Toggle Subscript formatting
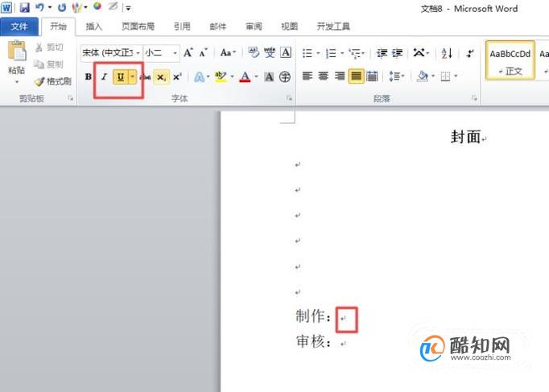 (161, 77)
